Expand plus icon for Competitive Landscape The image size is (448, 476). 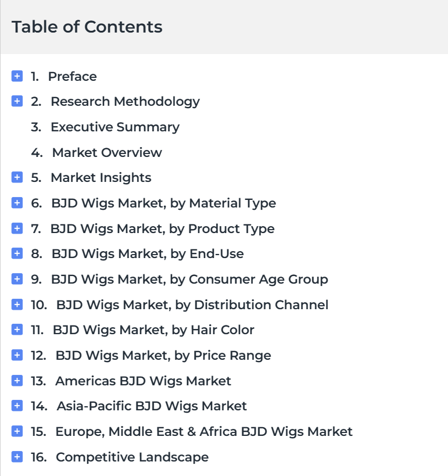(17, 457)
